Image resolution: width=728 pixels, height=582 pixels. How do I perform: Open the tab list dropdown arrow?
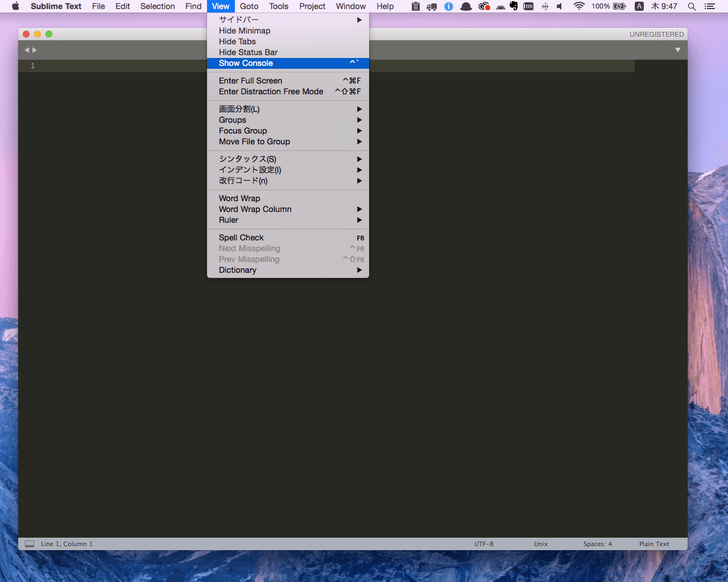click(x=678, y=50)
